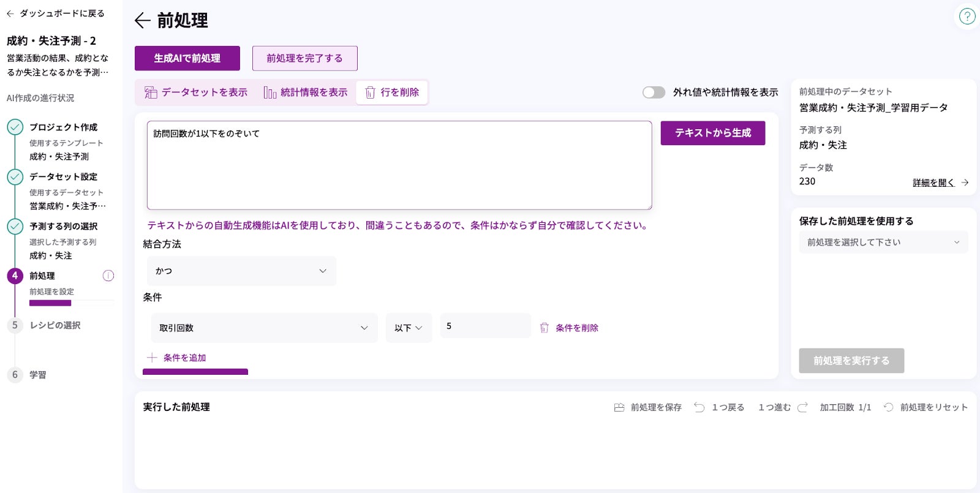Click 前処理を保存 in executed preprocessing bar

click(x=648, y=407)
